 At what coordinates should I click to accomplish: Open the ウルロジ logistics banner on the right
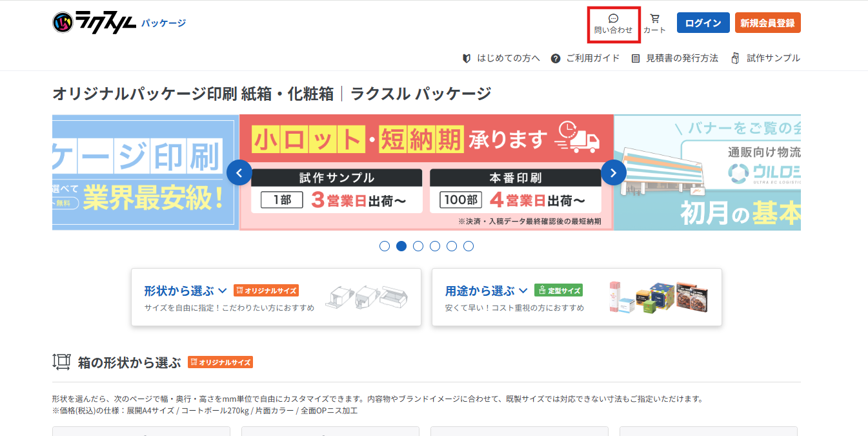pos(707,172)
